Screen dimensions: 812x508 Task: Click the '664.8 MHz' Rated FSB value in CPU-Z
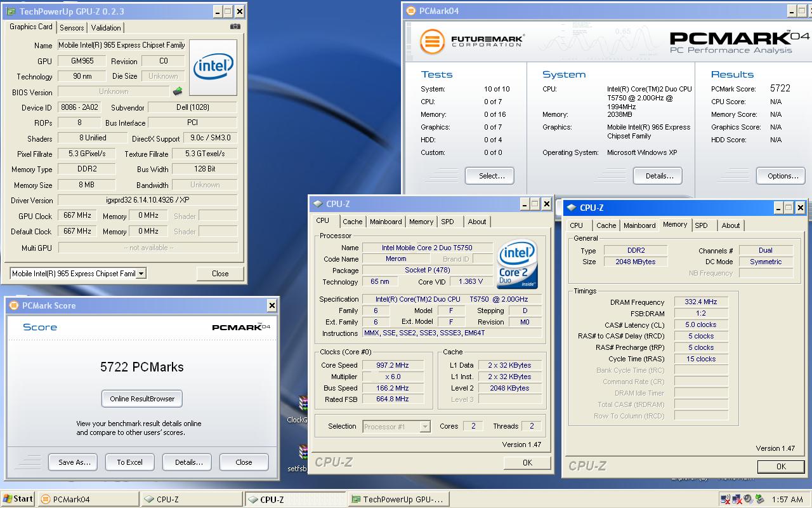click(x=393, y=399)
